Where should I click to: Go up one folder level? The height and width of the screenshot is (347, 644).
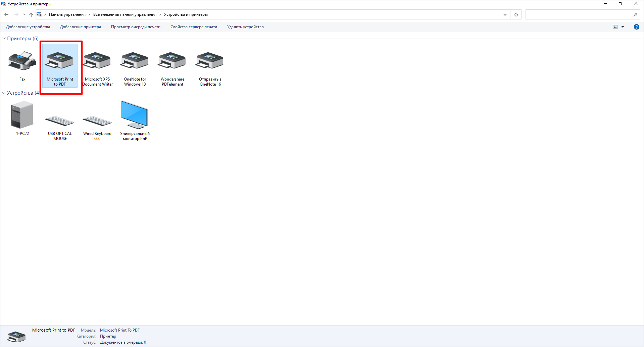(31, 14)
